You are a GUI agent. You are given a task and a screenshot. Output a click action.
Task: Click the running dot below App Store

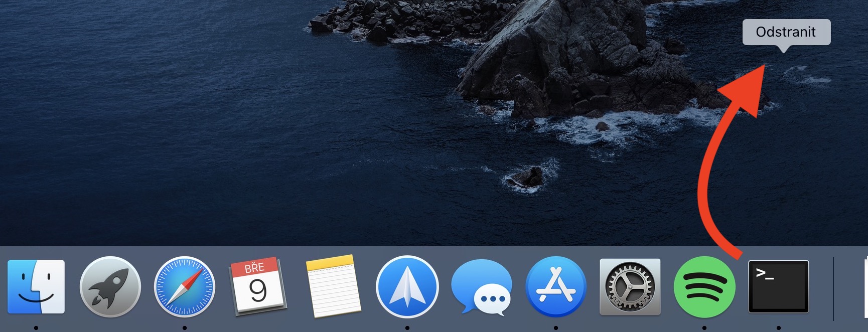pos(556,328)
